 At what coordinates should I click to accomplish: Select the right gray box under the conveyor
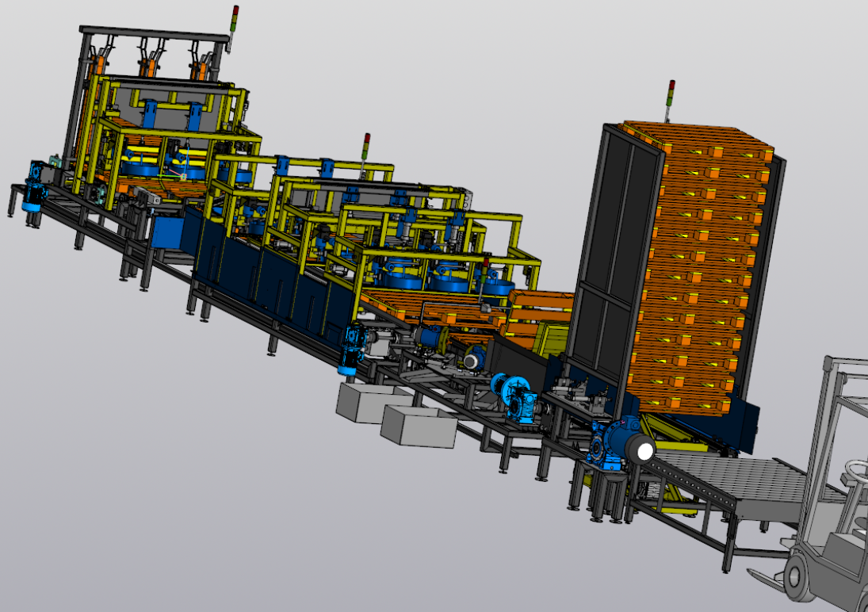(418, 426)
